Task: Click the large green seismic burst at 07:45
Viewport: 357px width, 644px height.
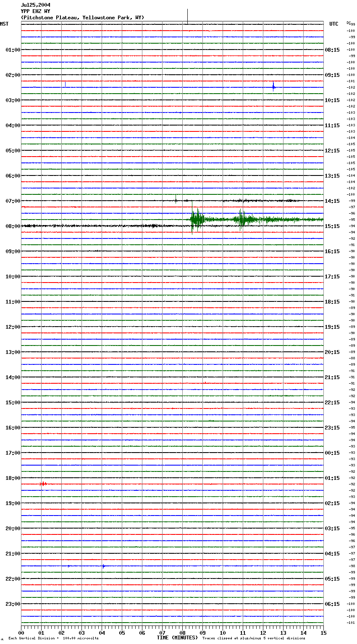Action: pos(197,220)
